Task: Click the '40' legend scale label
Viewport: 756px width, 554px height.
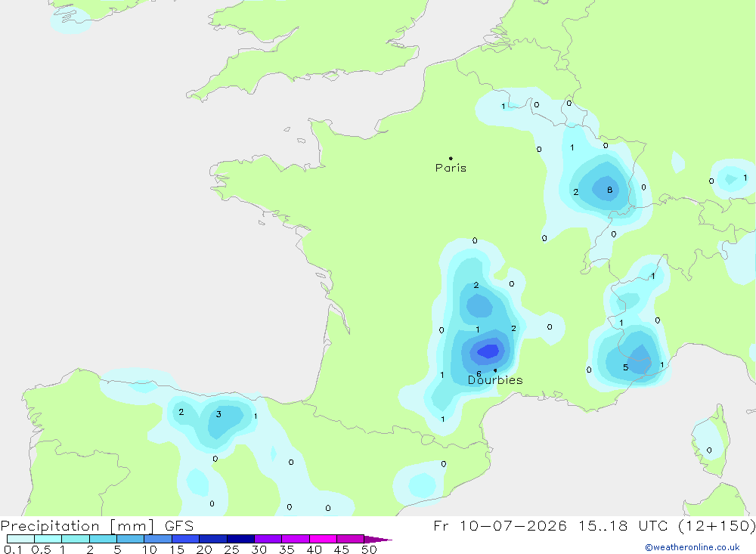Action: (314, 549)
